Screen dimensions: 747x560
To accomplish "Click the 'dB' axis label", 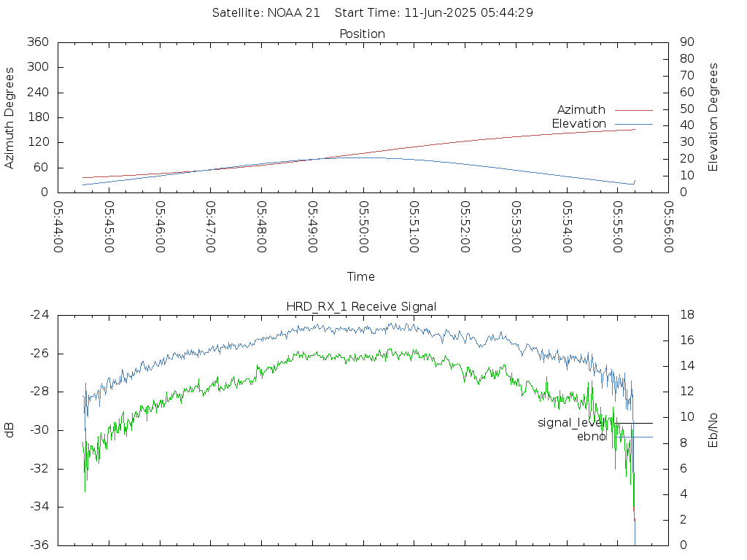I will point(9,430).
